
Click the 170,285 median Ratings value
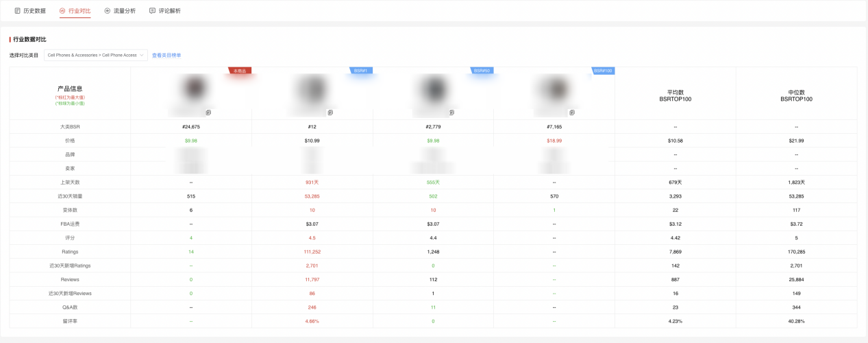(x=796, y=252)
